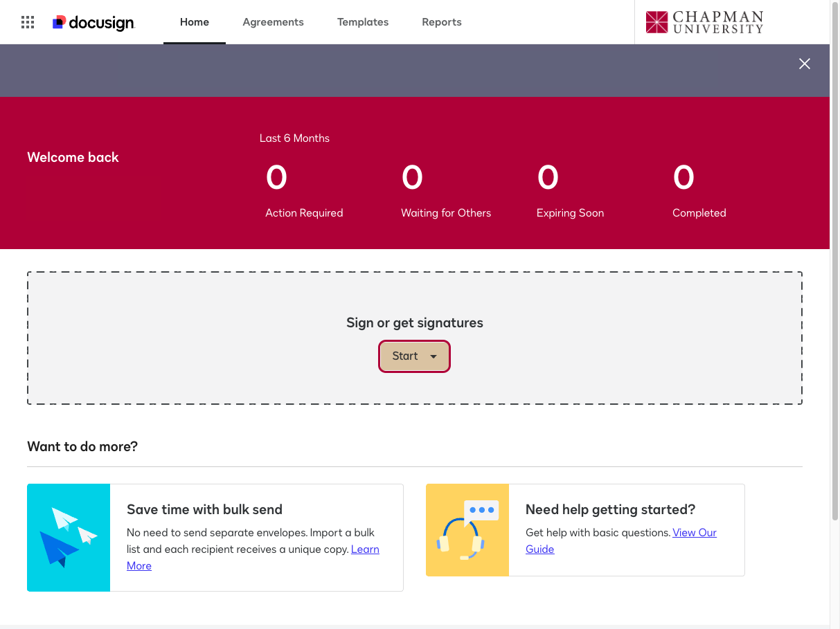
Task: Open the bulk send Learn More link
Action: [364, 549]
